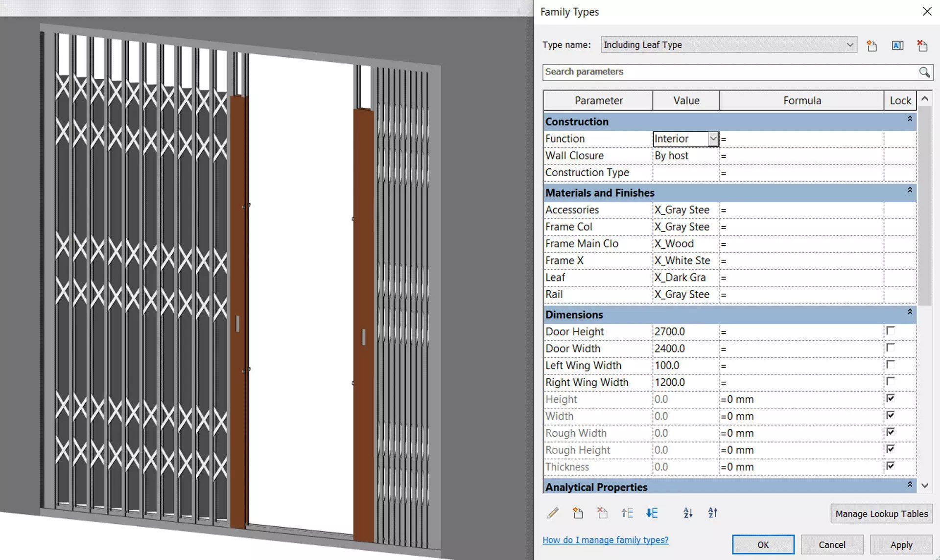
Task: Click in the Search parameters field
Action: click(x=729, y=72)
